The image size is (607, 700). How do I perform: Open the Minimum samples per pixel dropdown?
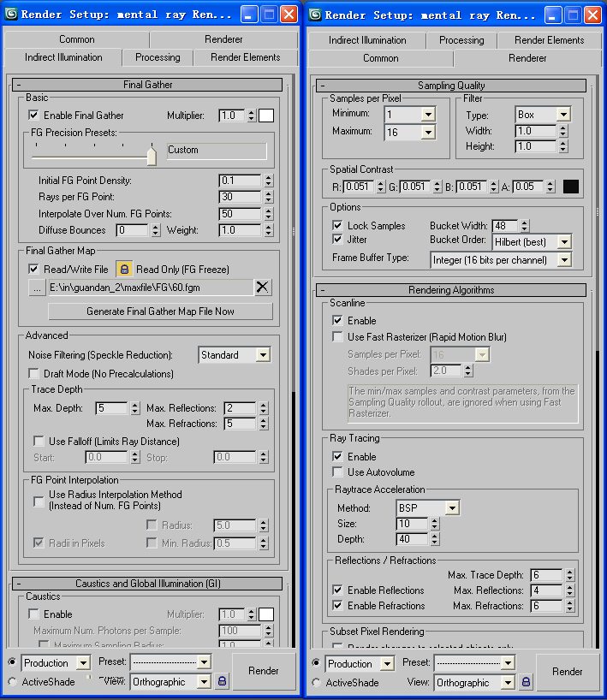coord(428,115)
